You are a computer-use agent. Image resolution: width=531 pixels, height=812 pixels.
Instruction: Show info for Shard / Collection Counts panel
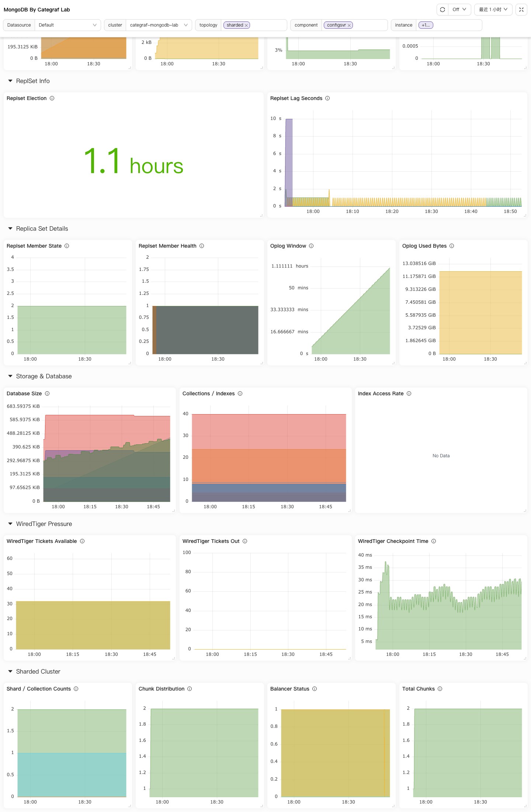click(76, 689)
